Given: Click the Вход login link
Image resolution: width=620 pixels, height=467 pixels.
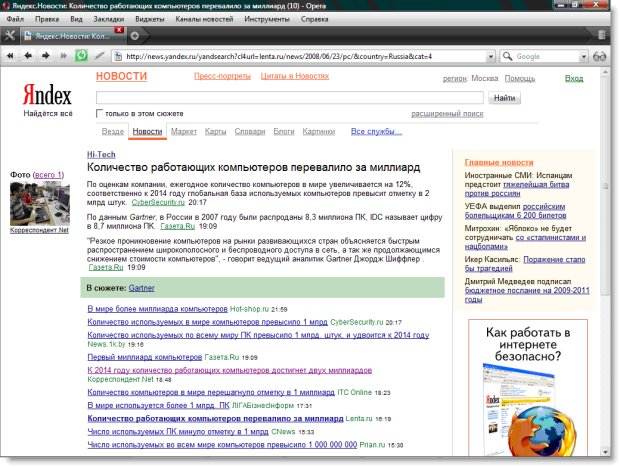Looking at the screenshot, I should [574, 78].
